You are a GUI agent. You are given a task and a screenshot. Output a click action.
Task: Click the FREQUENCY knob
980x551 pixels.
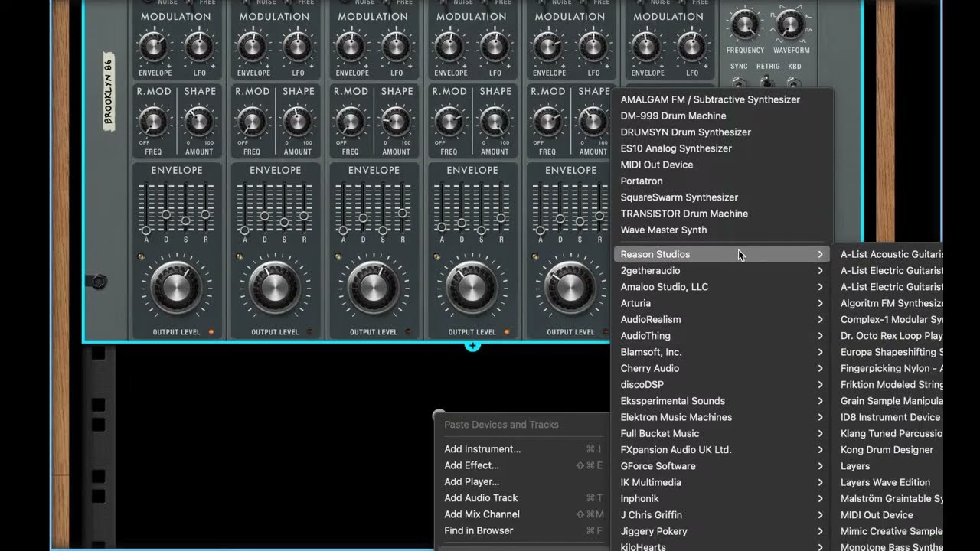pos(745,24)
